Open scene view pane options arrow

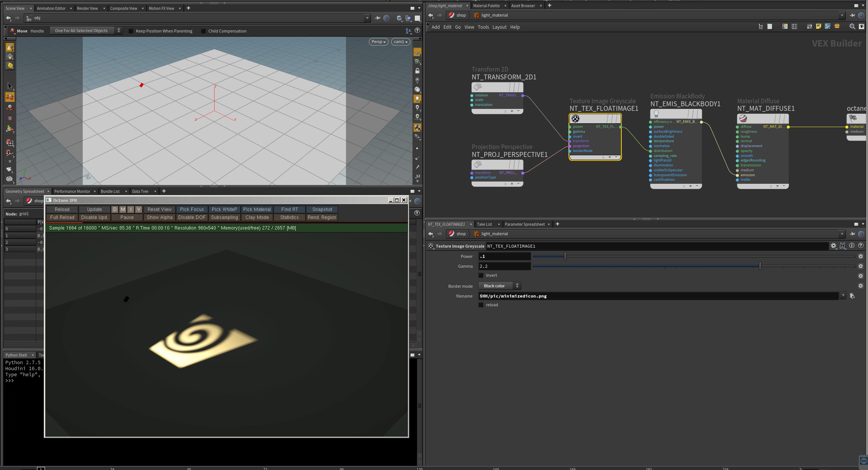tap(419, 8)
